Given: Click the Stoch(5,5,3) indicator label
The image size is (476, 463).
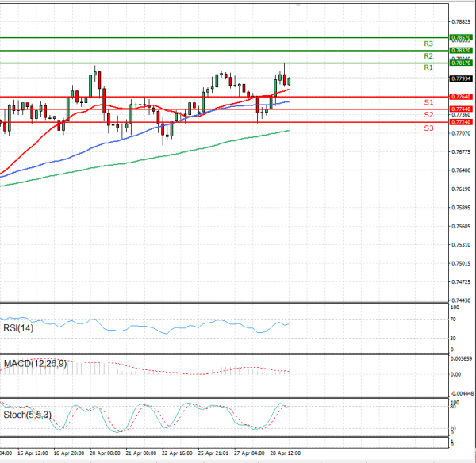Looking at the screenshot, I should [26, 412].
